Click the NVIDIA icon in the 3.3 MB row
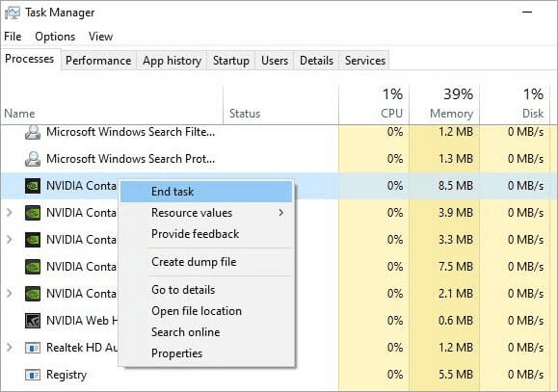558x392 pixels. click(33, 240)
